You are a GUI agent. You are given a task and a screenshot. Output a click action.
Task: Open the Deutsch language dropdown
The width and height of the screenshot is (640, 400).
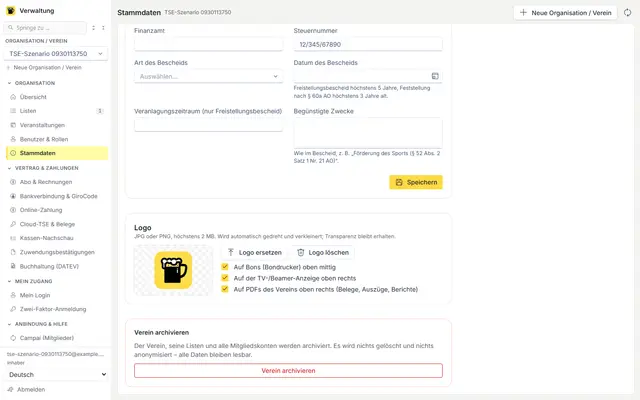(57, 374)
